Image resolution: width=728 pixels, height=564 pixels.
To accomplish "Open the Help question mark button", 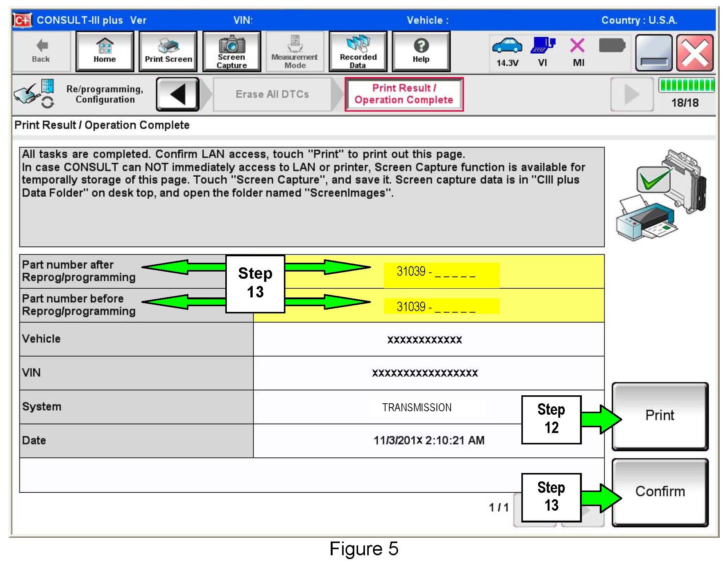I will point(421,52).
